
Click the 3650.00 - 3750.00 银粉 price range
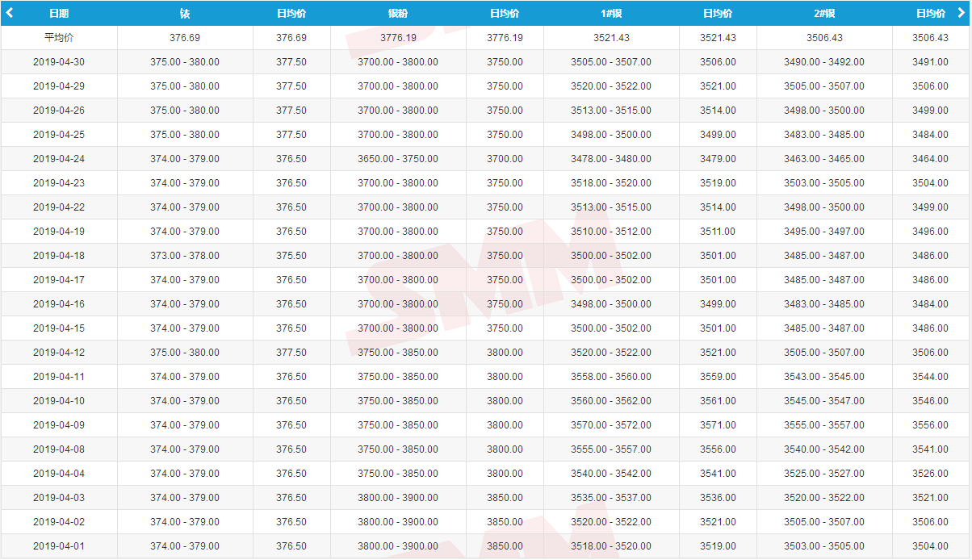click(398, 159)
